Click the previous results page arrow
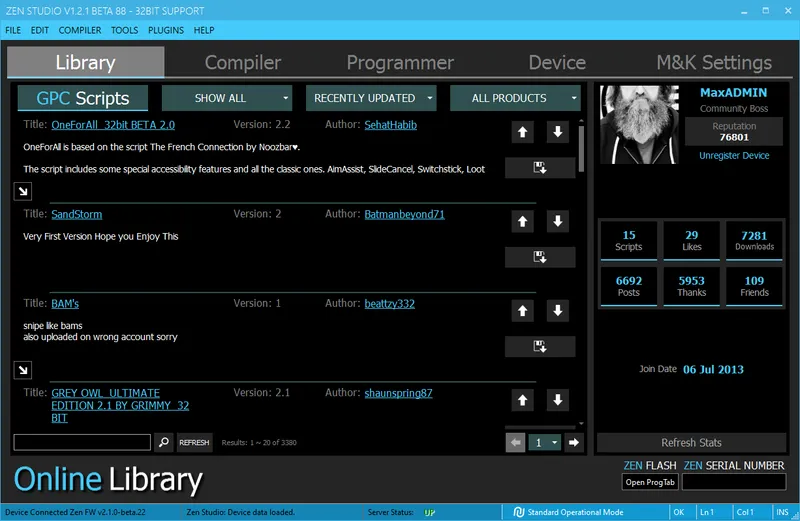Viewport: 800px width, 521px height. click(515, 442)
